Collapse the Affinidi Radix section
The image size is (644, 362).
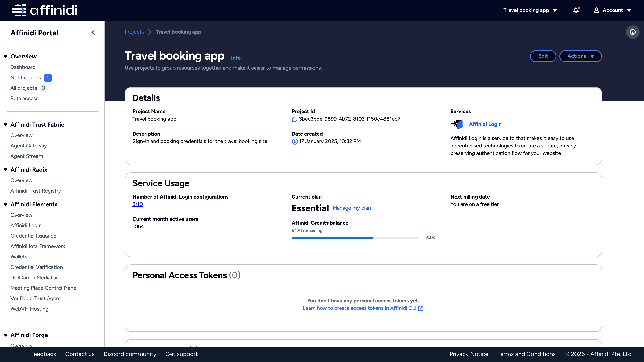click(6, 170)
